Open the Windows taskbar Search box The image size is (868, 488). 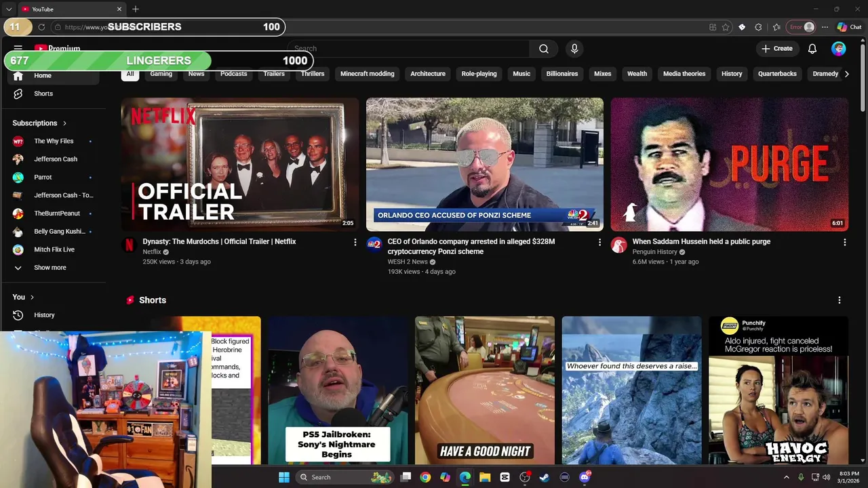tap(346, 477)
